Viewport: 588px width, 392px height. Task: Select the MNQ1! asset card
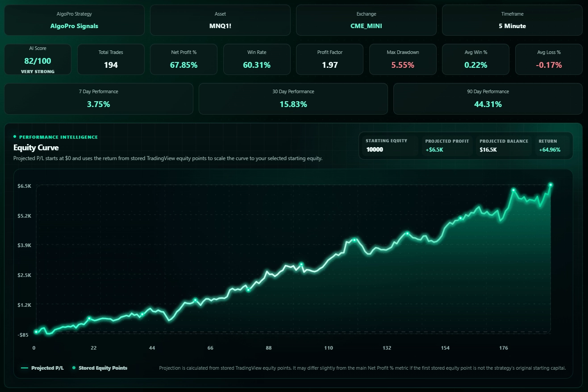[221, 20]
